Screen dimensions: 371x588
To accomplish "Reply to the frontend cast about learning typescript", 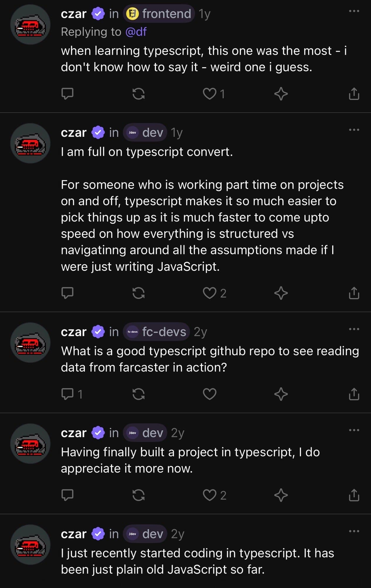I will click(68, 94).
